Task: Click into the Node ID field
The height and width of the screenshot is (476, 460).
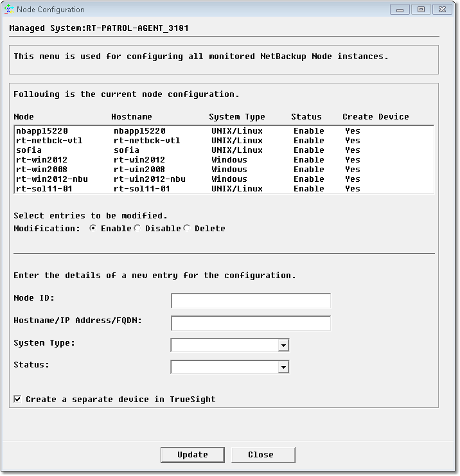Action: [251, 301]
